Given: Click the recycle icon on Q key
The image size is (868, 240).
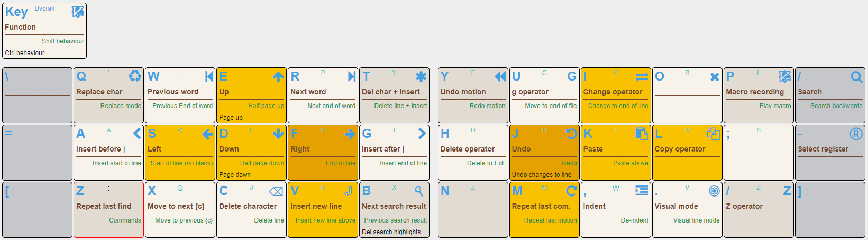Looking at the screenshot, I should point(135,76).
